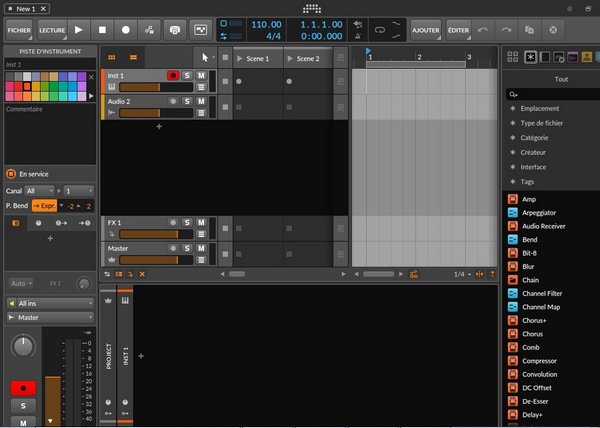
Task: Open the Canal number 1 dropdown
Action: pyautogui.click(x=79, y=191)
